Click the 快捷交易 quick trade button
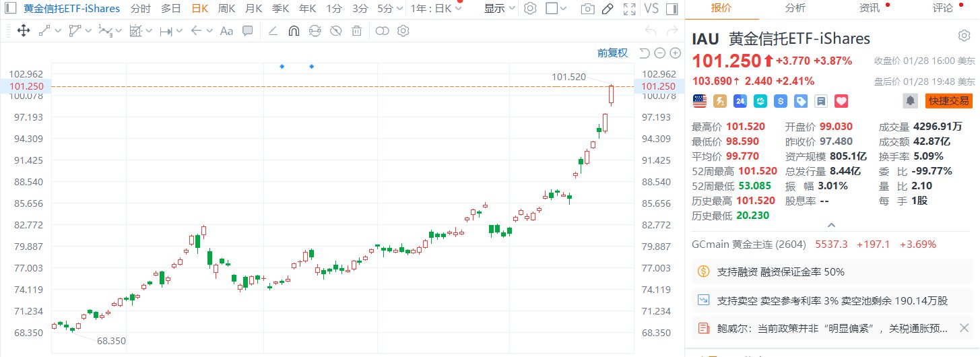 948,101
